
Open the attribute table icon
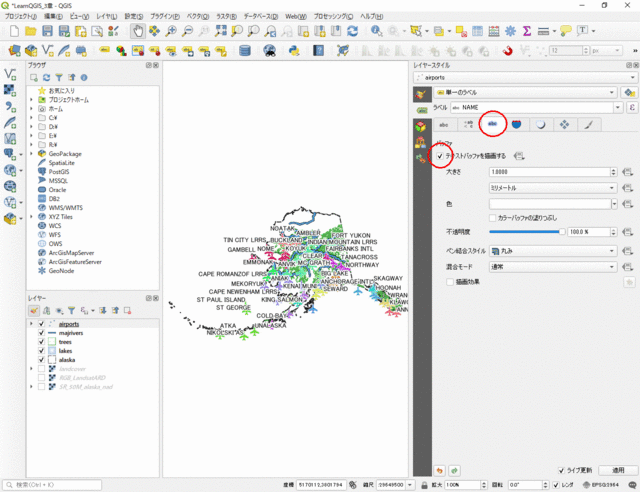coord(477,31)
